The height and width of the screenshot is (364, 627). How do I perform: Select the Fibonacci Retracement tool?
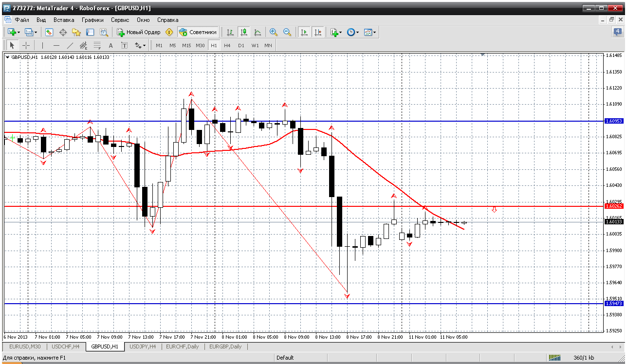[x=97, y=45]
